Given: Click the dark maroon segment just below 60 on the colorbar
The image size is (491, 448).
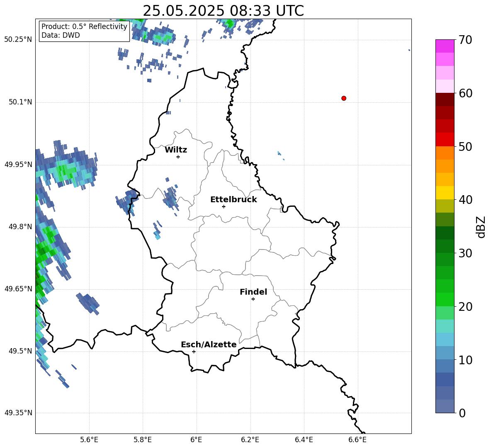Looking at the screenshot, I should point(445,99).
